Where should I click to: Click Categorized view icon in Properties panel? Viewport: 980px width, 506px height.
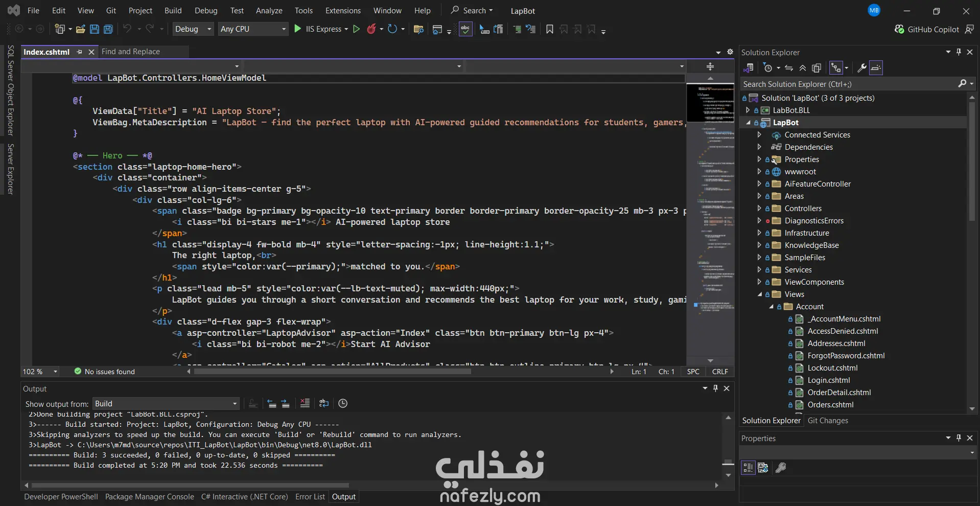[748, 468]
